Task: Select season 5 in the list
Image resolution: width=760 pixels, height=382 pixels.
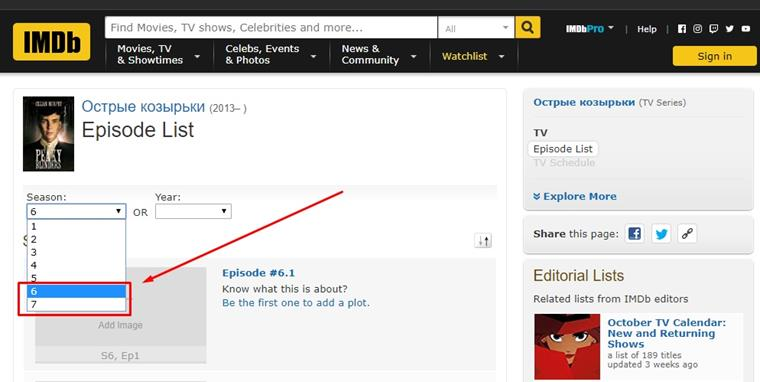Action: 76,278
